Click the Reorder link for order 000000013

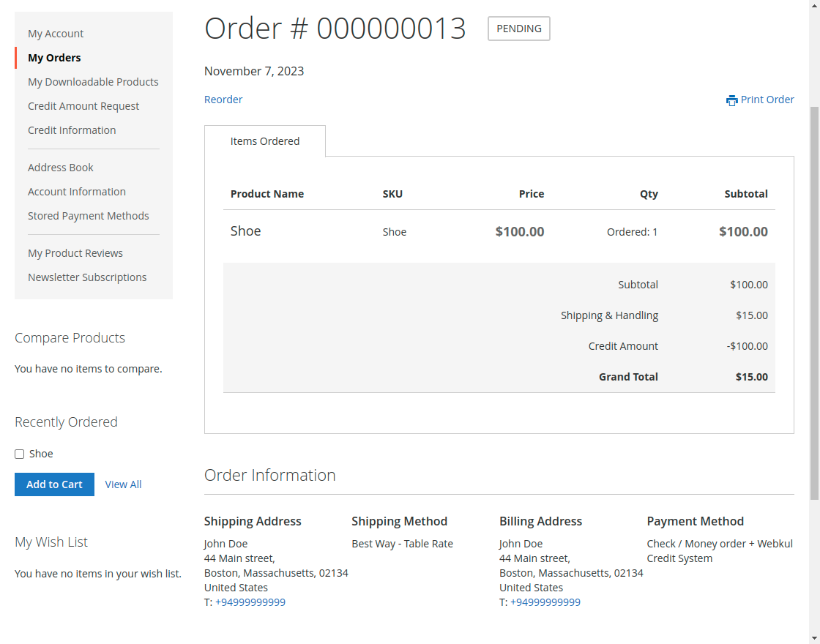[x=223, y=99]
